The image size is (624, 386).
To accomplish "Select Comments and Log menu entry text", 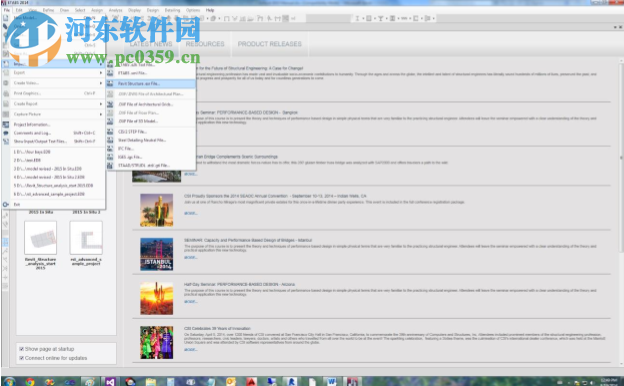I will tap(32, 133).
